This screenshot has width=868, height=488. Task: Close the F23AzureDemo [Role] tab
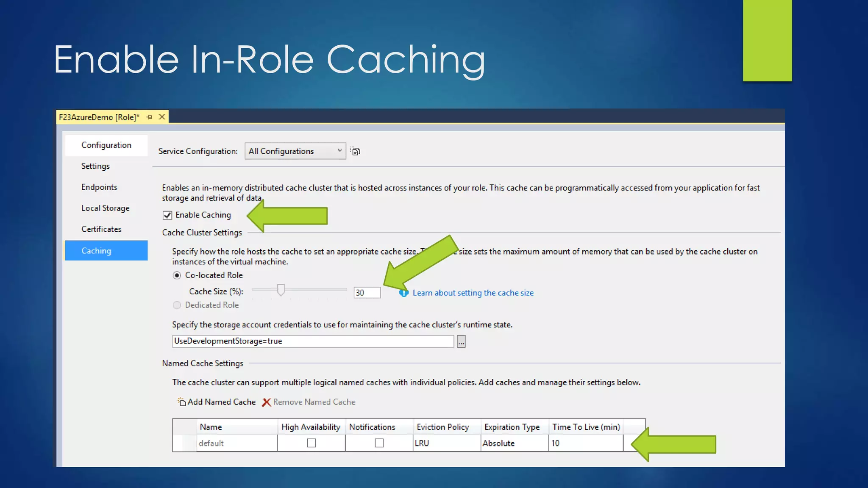tap(162, 117)
